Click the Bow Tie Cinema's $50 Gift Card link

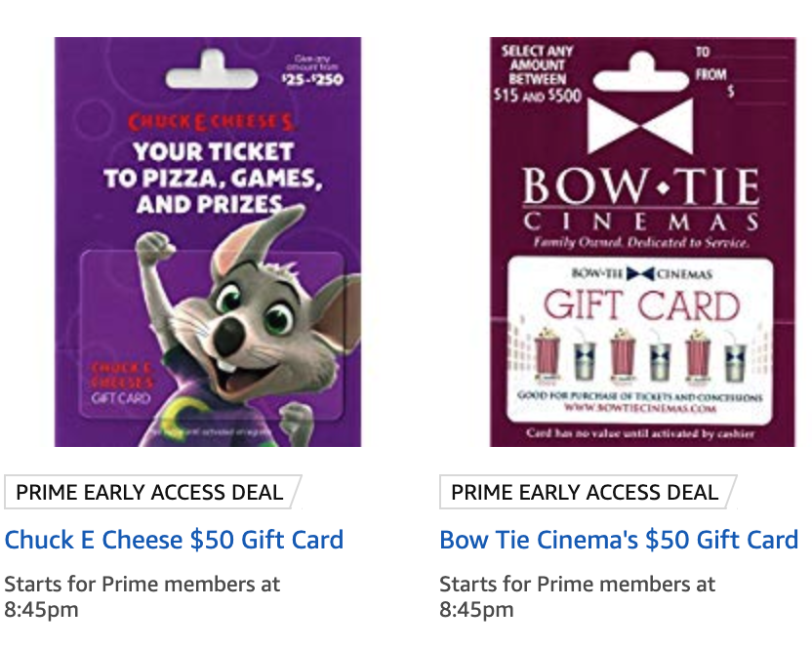pyautogui.click(x=619, y=540)
